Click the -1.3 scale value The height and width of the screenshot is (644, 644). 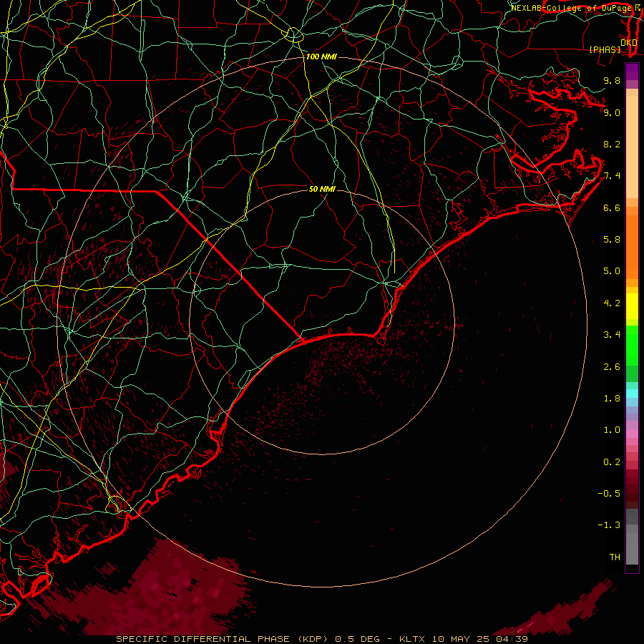point(609,525)
